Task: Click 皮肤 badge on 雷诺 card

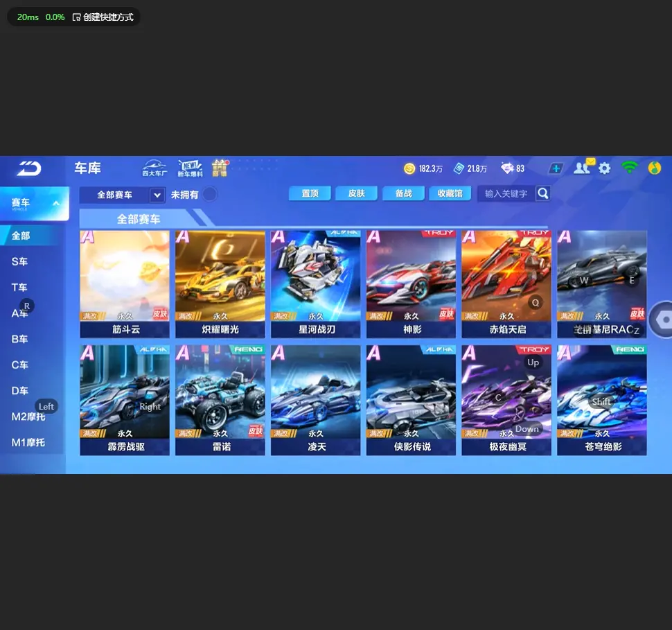Action: click(x=256, y=431)
